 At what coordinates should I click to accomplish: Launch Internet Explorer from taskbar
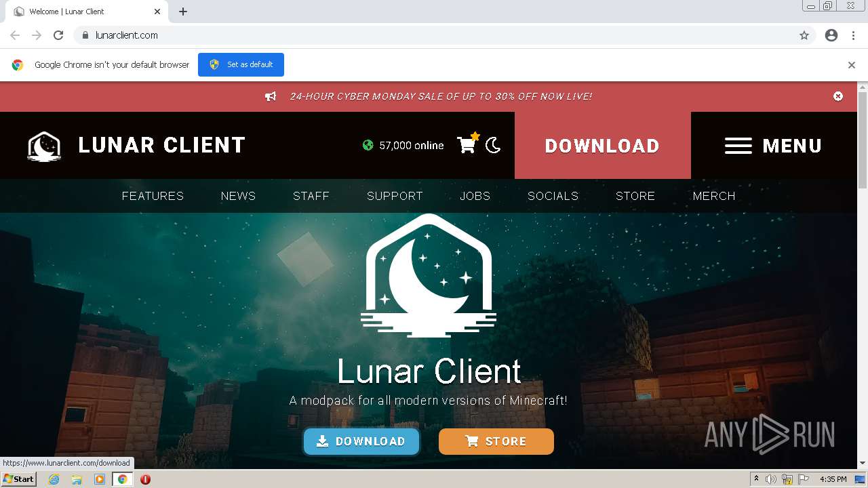(x=54, y=479)
